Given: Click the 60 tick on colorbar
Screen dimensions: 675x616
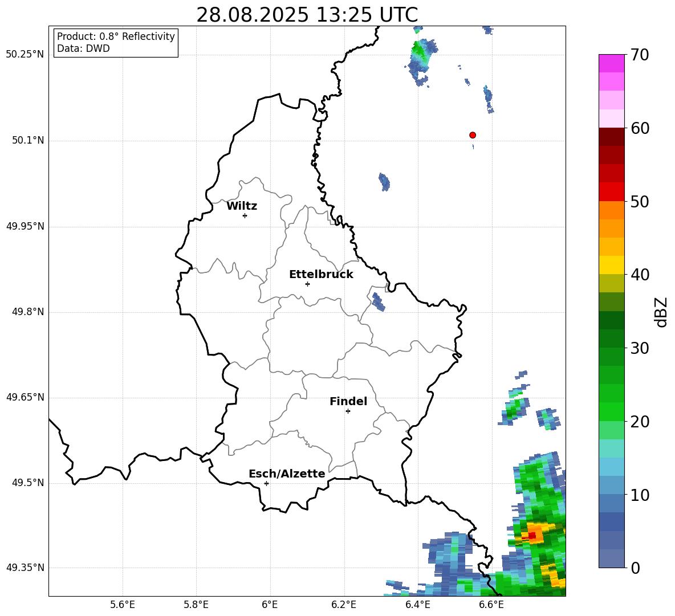Looking at the screenshot, I should point(640,128).
